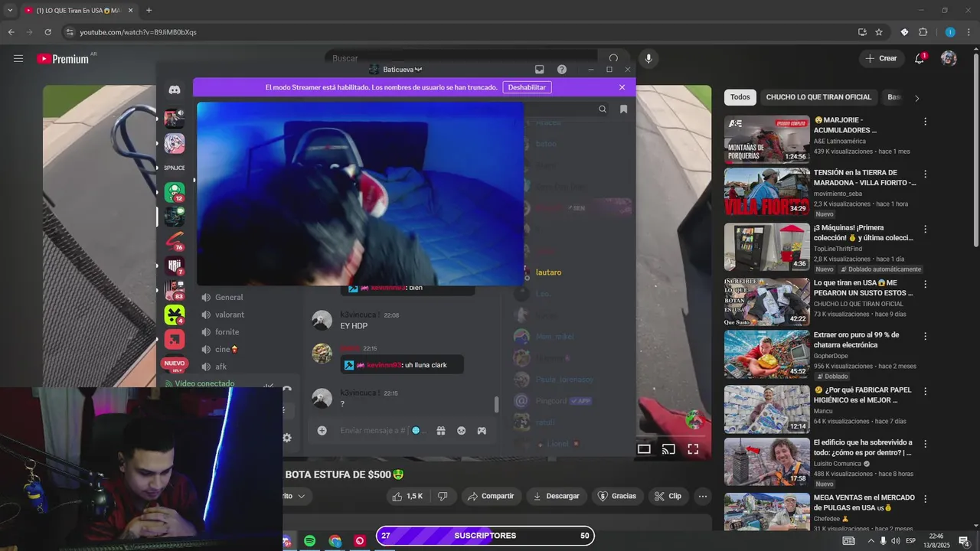Open the Crear menu
This screenshot has width=980, height=551.
pyautogui.click(x=881, y=58)
